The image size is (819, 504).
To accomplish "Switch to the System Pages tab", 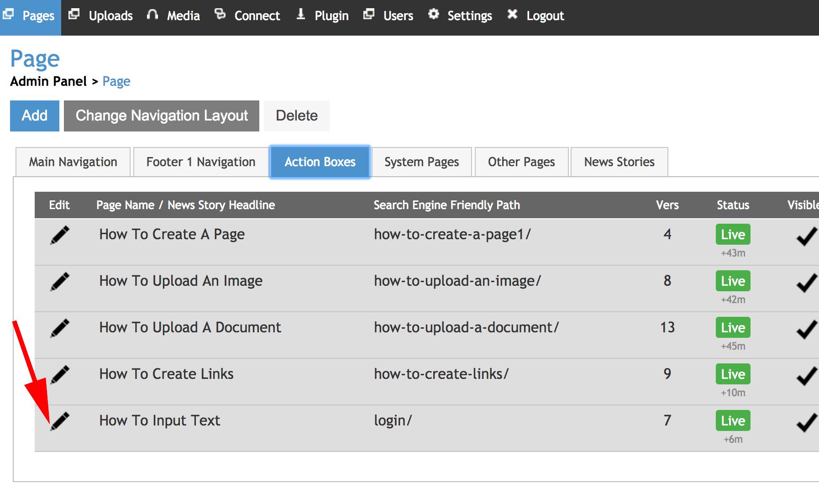I will [421, 162].
